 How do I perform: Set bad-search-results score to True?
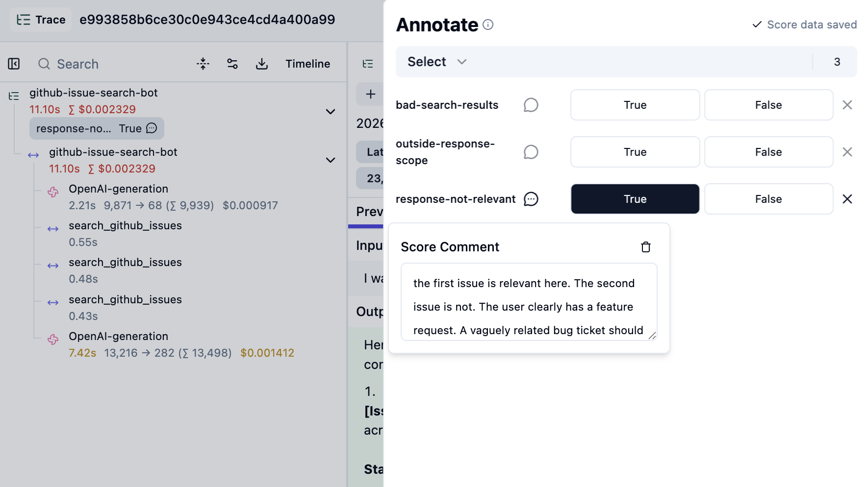pyautogui.click(x=635, y=105)
